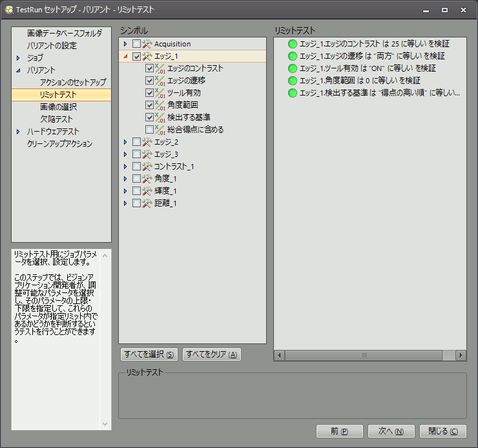Click the tool icon beside エッジ_2
This screenshot has height=448, width=478.
point(147,142)
